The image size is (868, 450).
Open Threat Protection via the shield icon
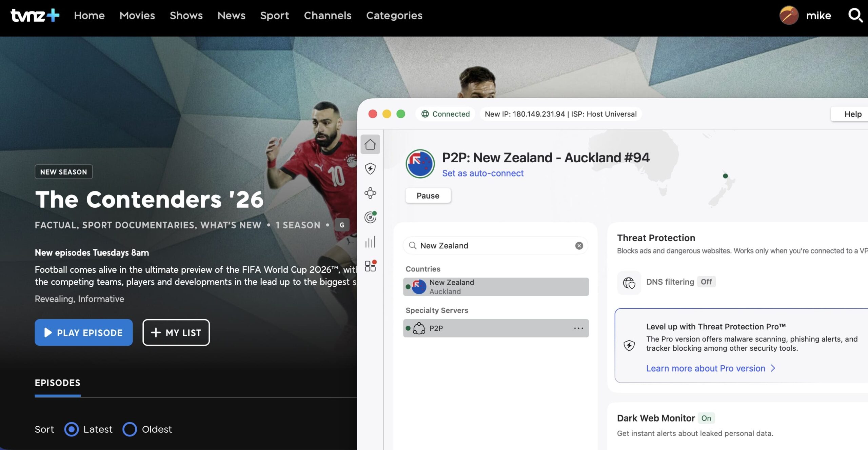pos(370,168)
